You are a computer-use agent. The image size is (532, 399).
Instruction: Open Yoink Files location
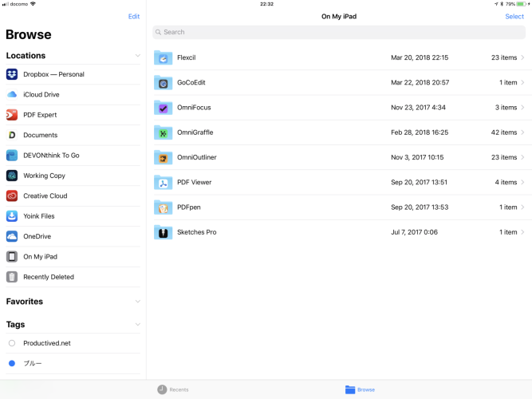click(38, 216)
